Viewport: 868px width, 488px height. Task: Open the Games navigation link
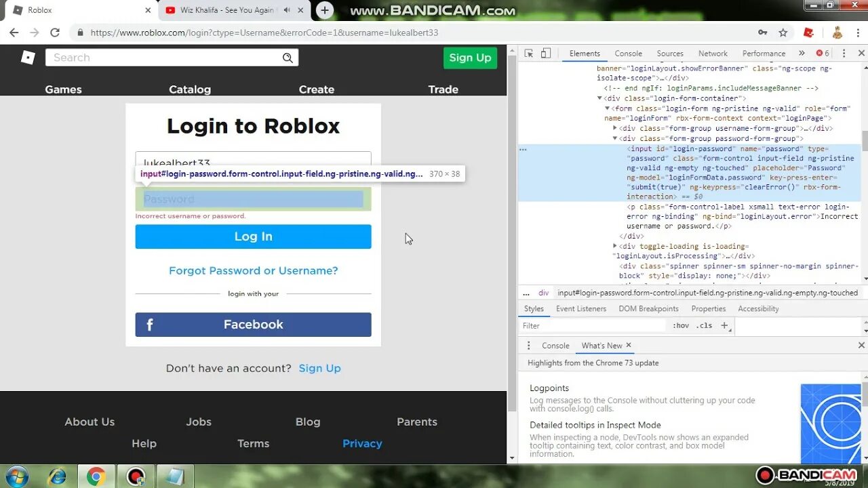point(63,89)
